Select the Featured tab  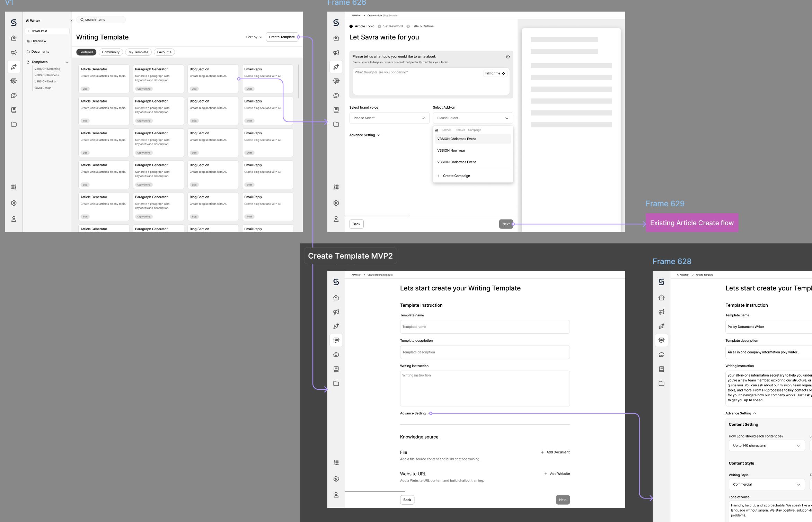point(86,52)
